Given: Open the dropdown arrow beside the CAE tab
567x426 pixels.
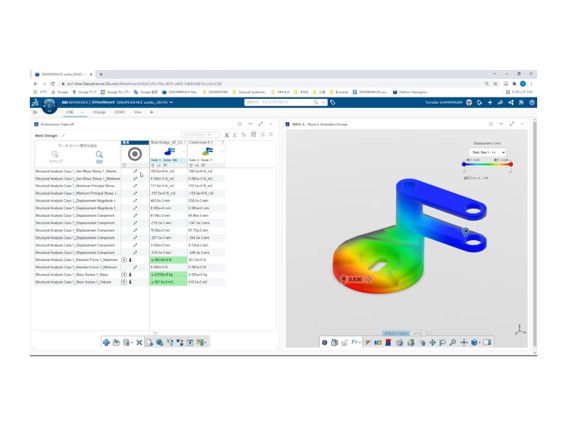Looking at the screenshot, I should pyautogui.click(x=82, y=112).
